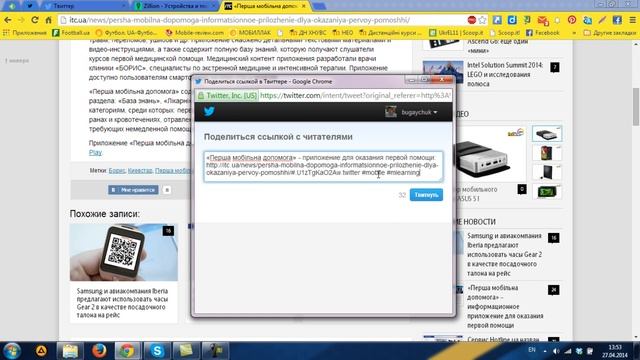The height and width of the screenshot is (360, 640).
Task: Click the itc.ua address bar
Action: click(x=261, y=20)
